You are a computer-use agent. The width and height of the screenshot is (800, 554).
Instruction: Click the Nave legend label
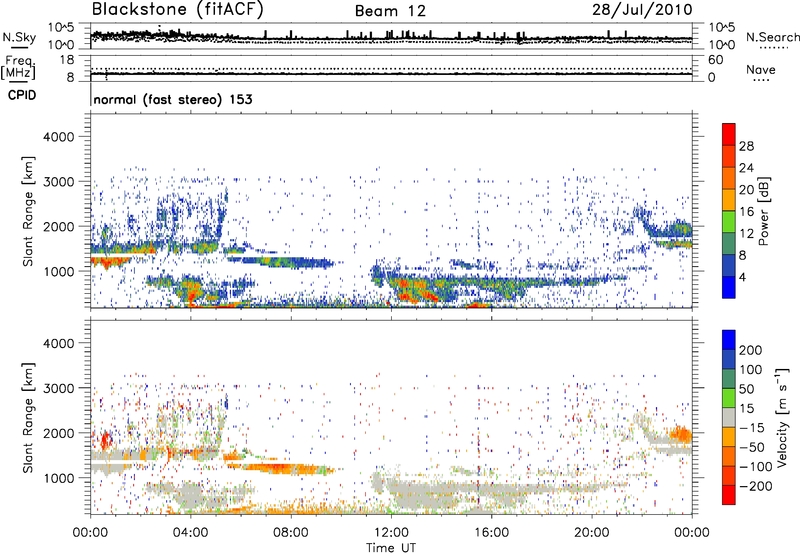760,70
